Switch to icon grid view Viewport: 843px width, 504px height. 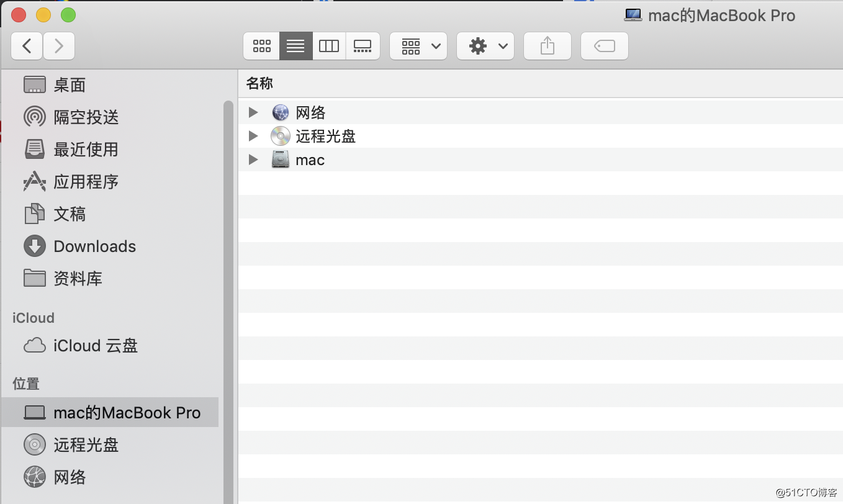262,46
